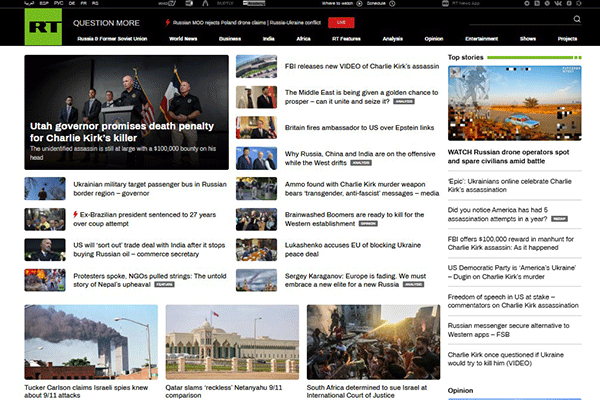Open Why Russia, China and India headline

(360, 158)
